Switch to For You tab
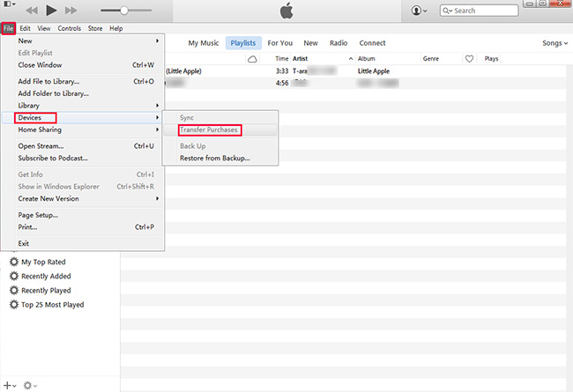 pyautogui.click(x=280, y=43)
